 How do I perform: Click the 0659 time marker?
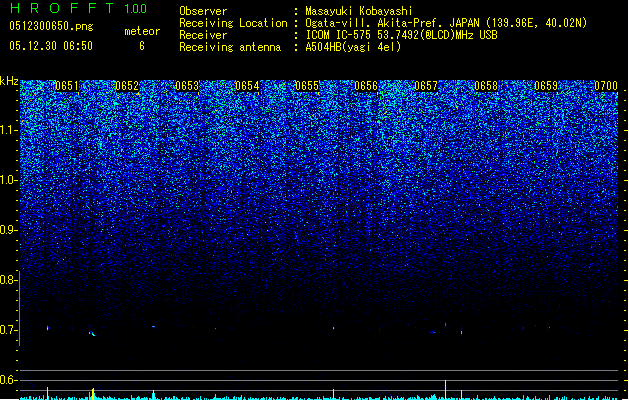(546, 86)
